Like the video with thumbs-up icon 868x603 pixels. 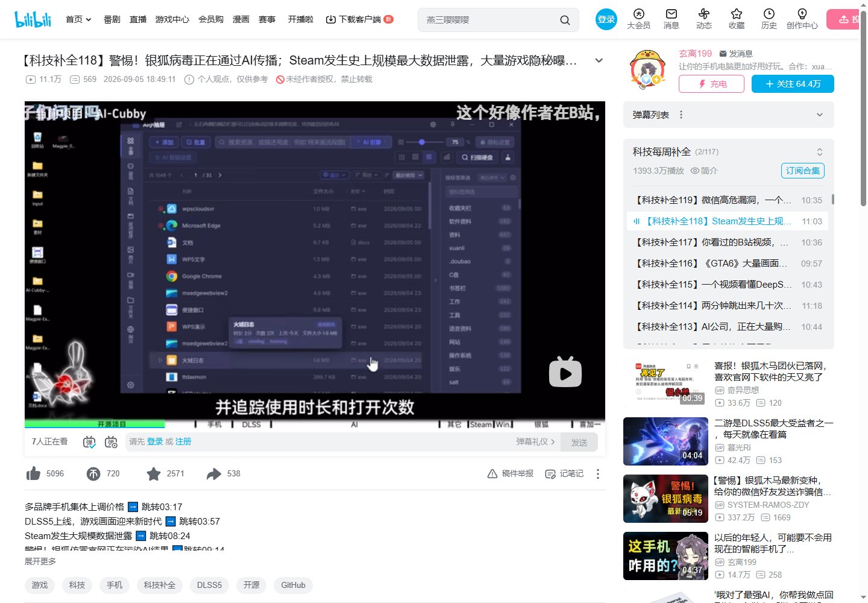(33, 474)
